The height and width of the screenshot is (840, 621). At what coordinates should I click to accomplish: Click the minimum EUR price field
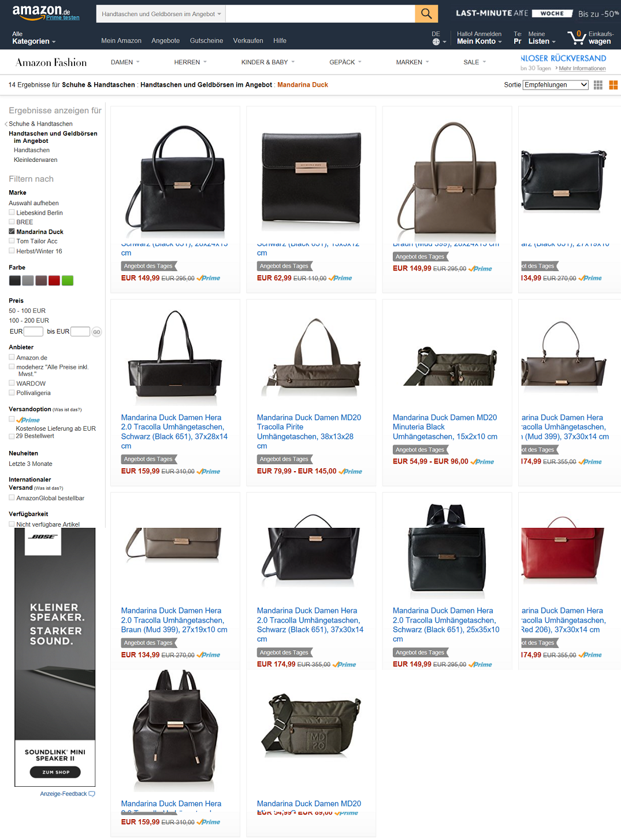(x=33, y=331)
